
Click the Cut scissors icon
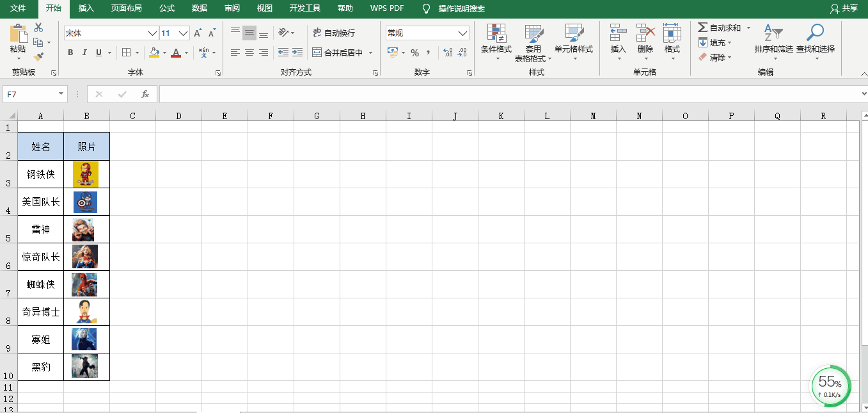click(38, 28)
